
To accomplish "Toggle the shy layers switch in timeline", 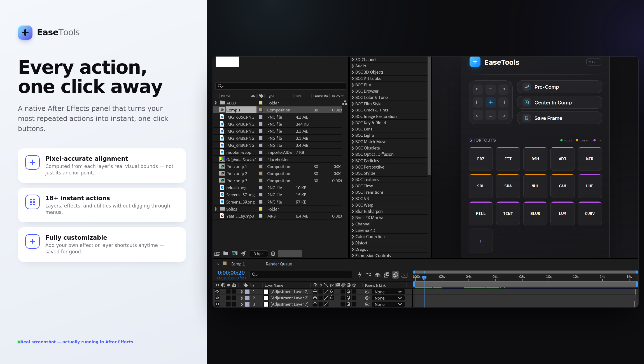I will pos(378,275).
